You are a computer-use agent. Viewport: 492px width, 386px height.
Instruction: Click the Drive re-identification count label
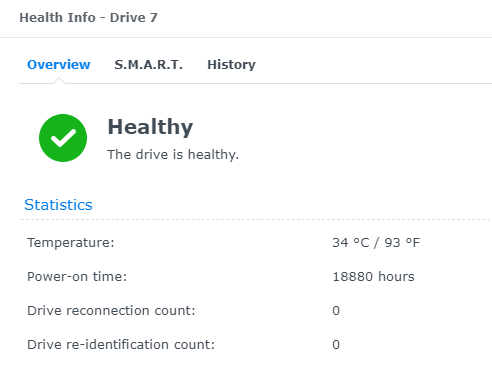tap(121, 345)
